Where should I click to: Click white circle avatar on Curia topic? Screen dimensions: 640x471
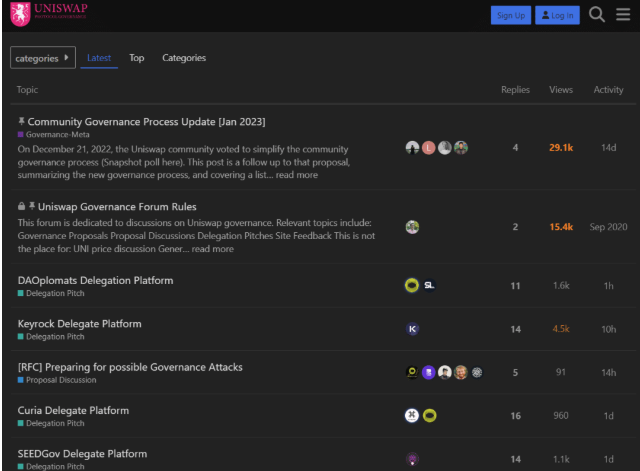(x=412, y=415)
